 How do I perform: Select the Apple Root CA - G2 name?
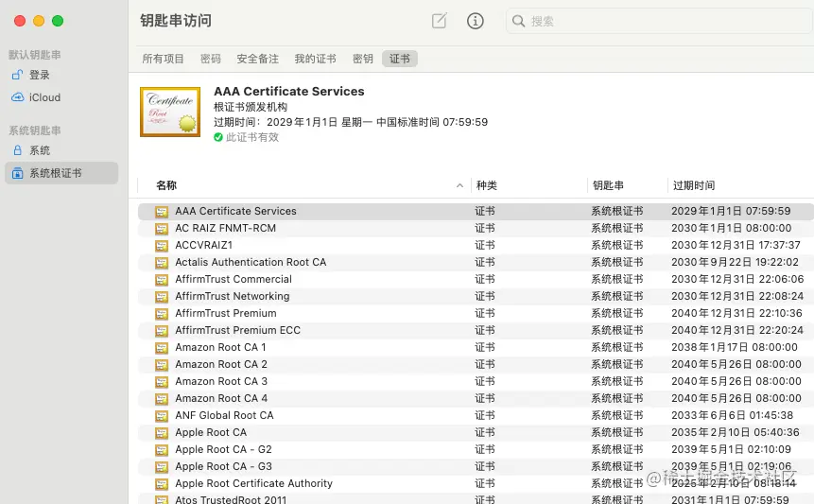coord(223,449)
